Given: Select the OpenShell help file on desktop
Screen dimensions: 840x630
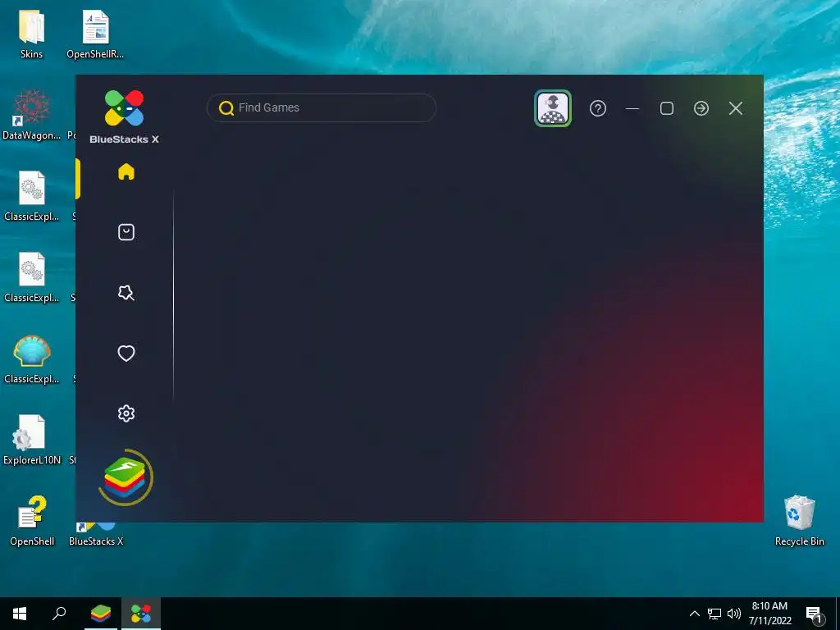Looking at the screenshot, I should (x=32, y=521).
